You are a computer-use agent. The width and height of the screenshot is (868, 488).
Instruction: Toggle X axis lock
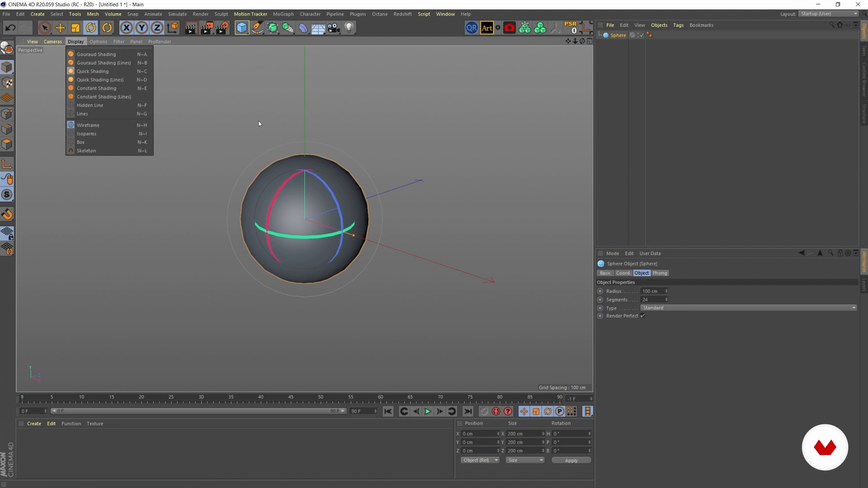(x=127, y=28)
